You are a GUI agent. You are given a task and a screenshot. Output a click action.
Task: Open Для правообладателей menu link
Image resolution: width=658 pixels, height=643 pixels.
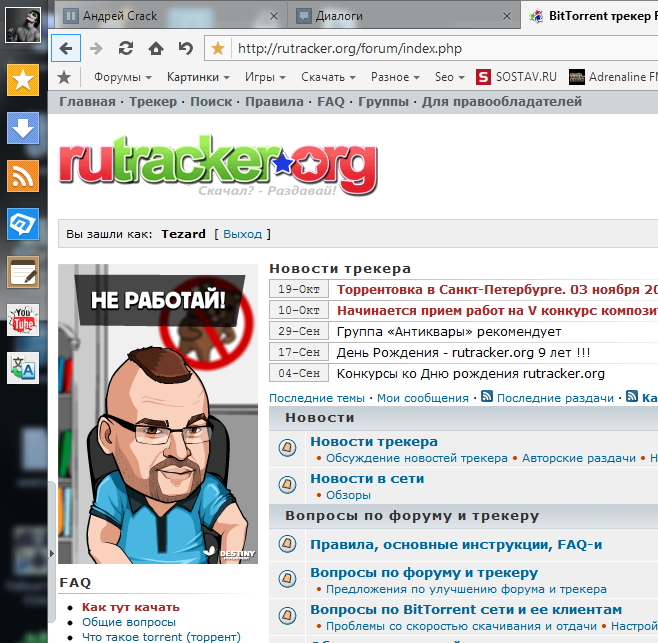coord(502,102)
